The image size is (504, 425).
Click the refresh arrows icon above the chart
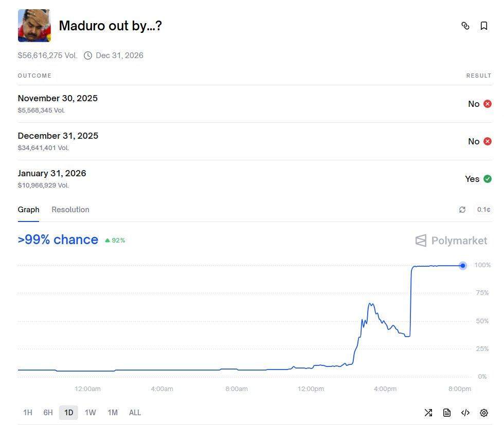462,210
